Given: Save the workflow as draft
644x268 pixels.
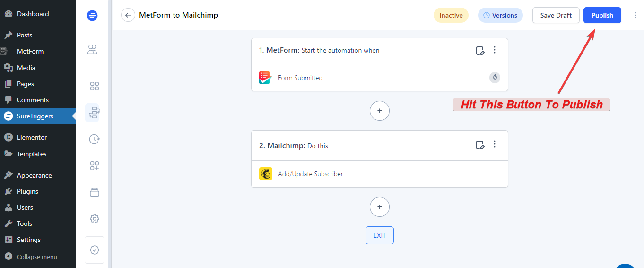Looking at the screenshot, I should tap(556, 15).
